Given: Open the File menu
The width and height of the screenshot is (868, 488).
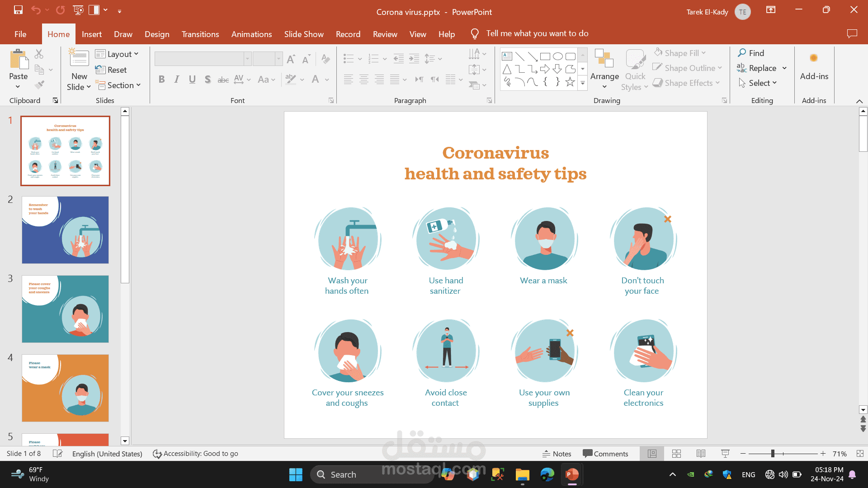Looking at the screenshot, I should [20, 34].
